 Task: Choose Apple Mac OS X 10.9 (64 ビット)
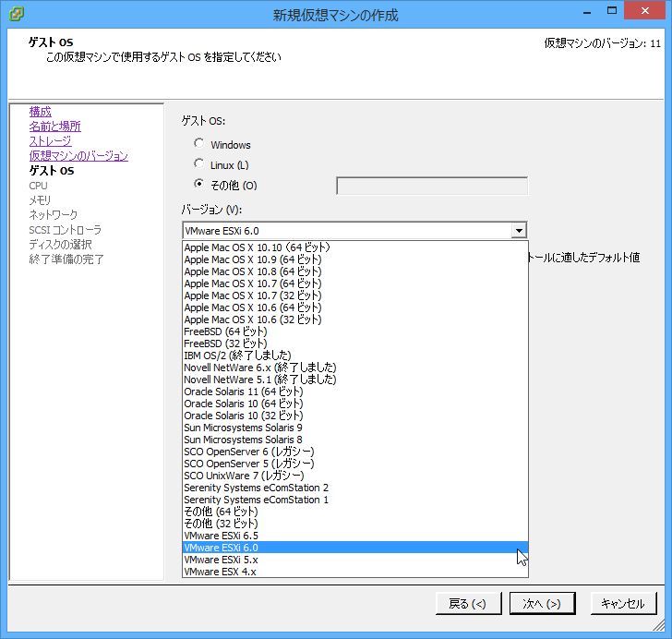354,259
